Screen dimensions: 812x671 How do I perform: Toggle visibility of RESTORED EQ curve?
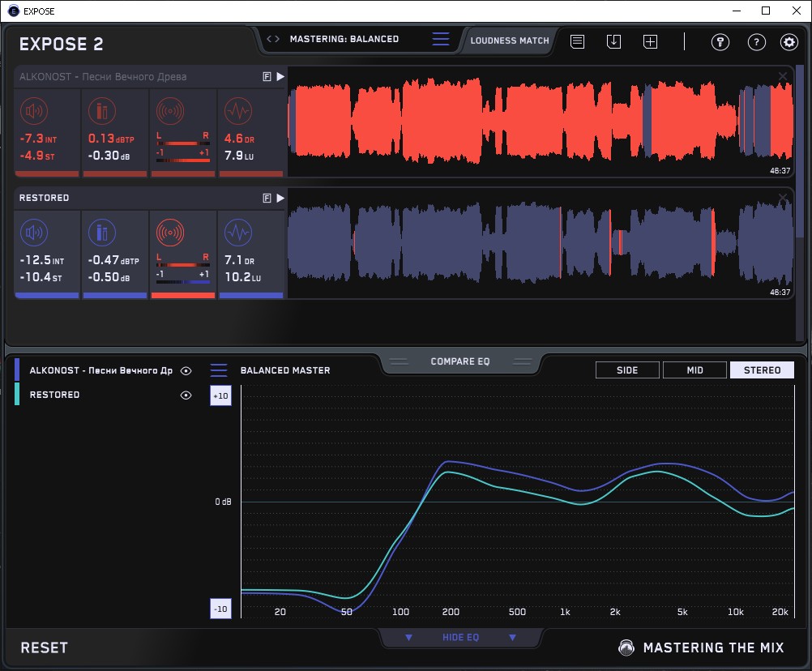[186, 395]
